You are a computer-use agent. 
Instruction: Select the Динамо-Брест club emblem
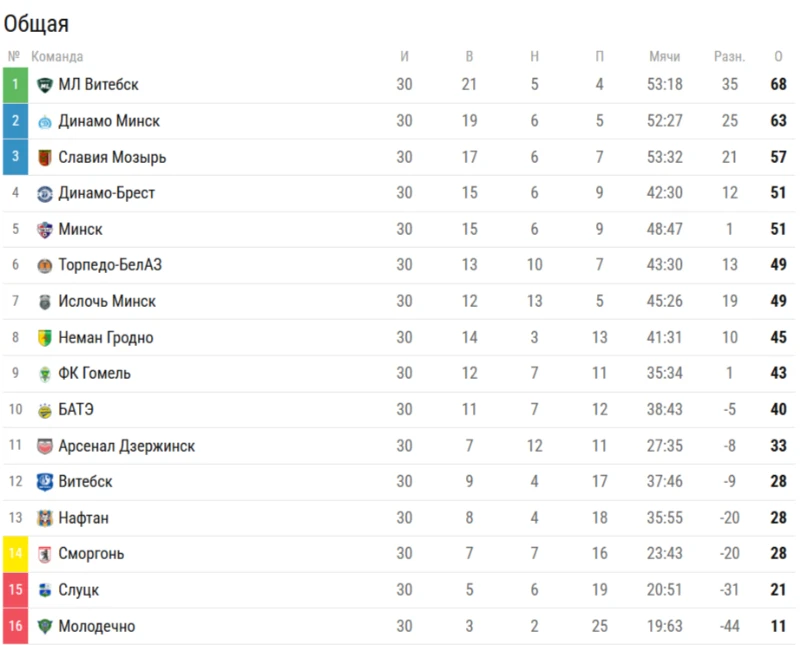pos(45,193)
